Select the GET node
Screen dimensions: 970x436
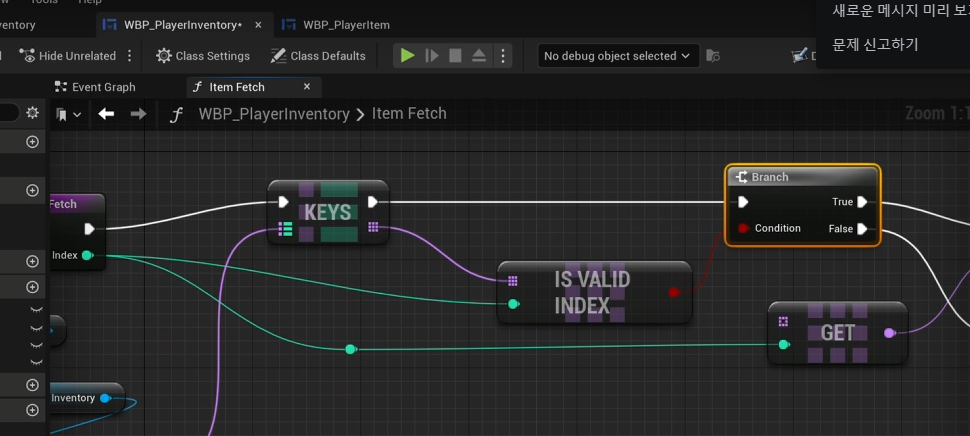838,333
